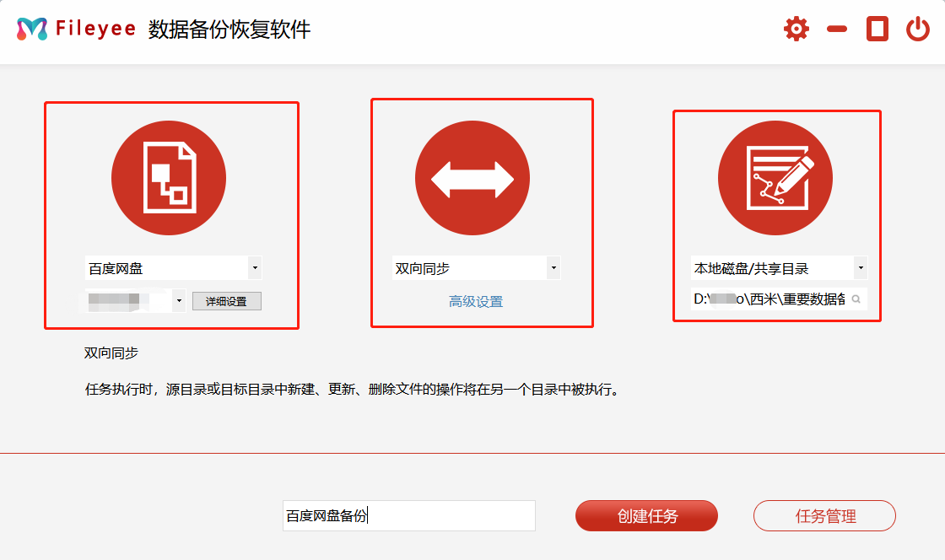Focus the task name field containing 百度网盘备份
This screenshot has height=560, width=945.
point(408,516)
